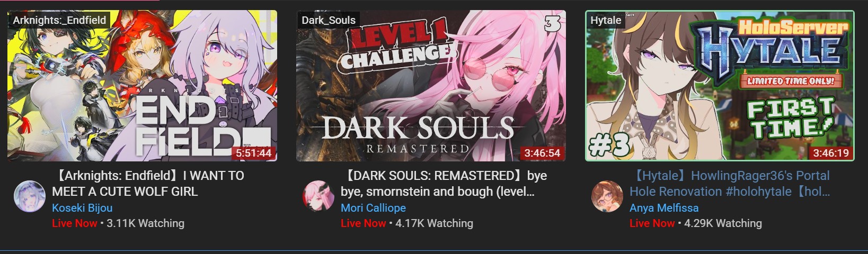Open 'HowlingRager36's Portal Hole Renovation' title

[730, 184]
